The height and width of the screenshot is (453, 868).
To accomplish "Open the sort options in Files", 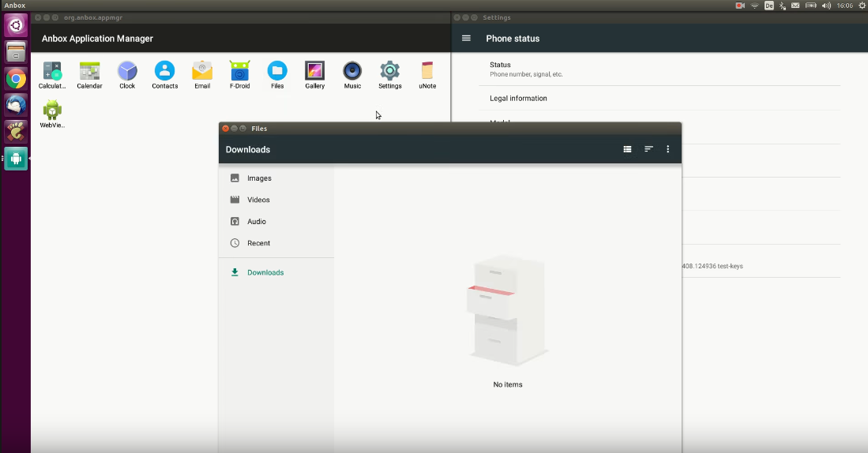I will (648, 149).
